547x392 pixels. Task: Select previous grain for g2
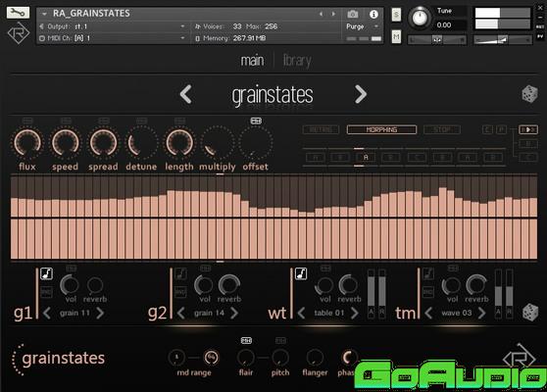[x=180, y=314]
